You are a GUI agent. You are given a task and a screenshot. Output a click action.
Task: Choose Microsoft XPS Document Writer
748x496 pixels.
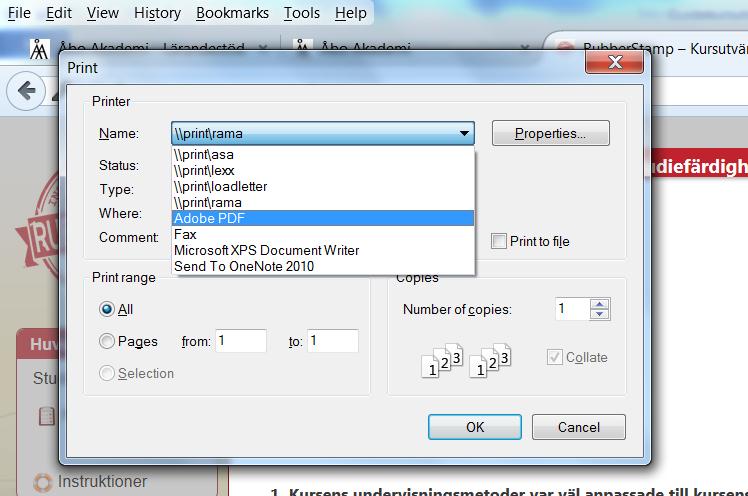click(x=323, y=250)
